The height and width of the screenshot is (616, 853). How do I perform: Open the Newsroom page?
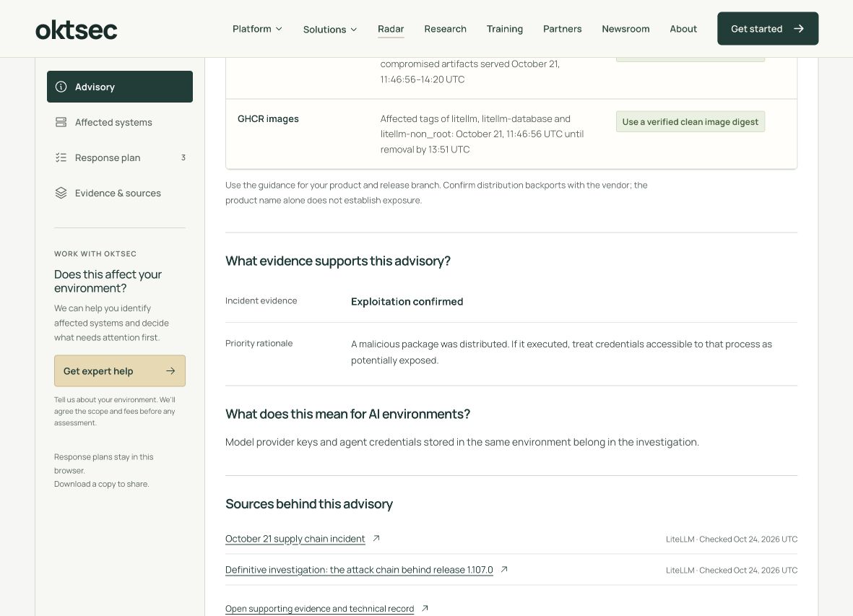[x=625, y=29]
